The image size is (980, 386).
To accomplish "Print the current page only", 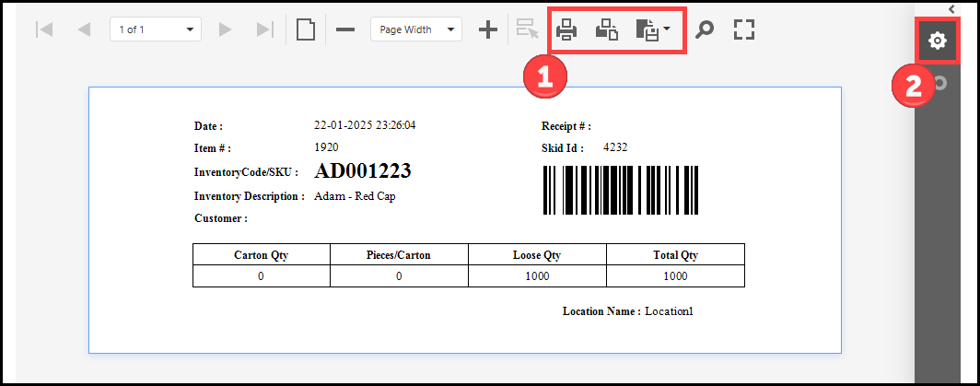I will (x=606, y=29).
